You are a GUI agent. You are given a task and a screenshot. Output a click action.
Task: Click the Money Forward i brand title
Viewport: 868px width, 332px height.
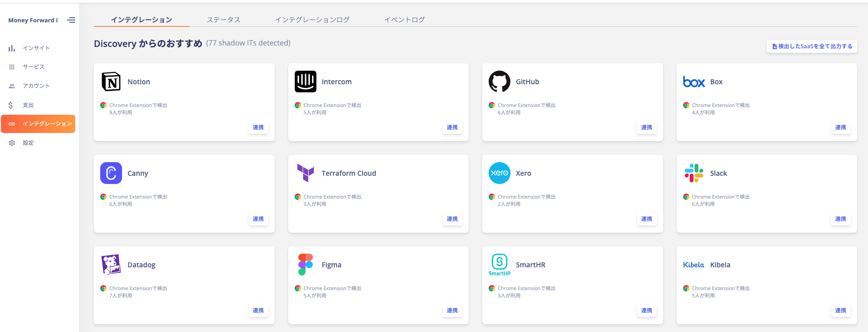click(33, 20)
